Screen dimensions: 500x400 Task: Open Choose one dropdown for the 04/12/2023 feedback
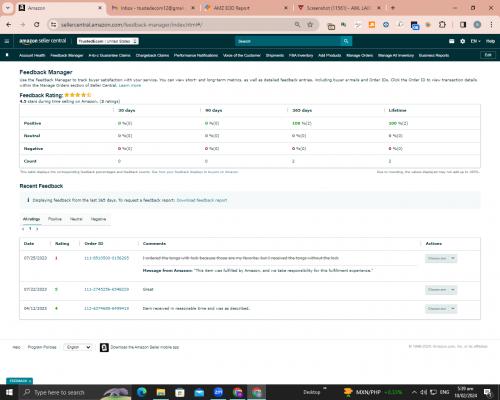[x=441, y=309]
